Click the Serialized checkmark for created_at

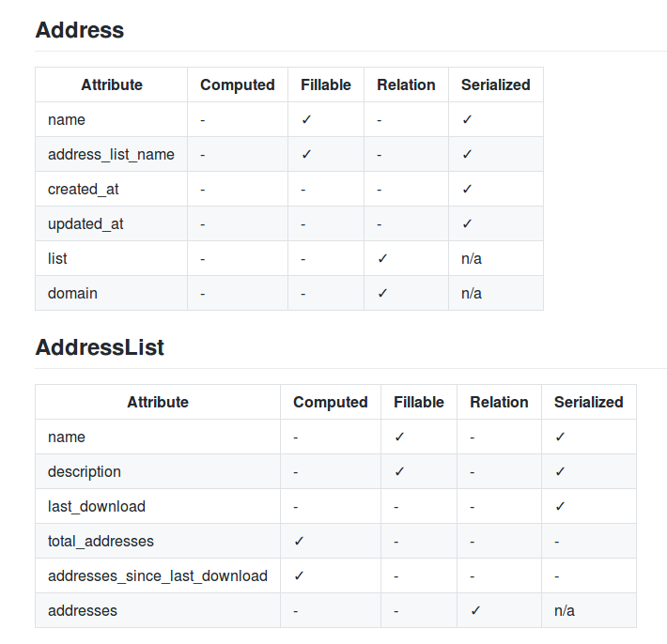(467, 189)
